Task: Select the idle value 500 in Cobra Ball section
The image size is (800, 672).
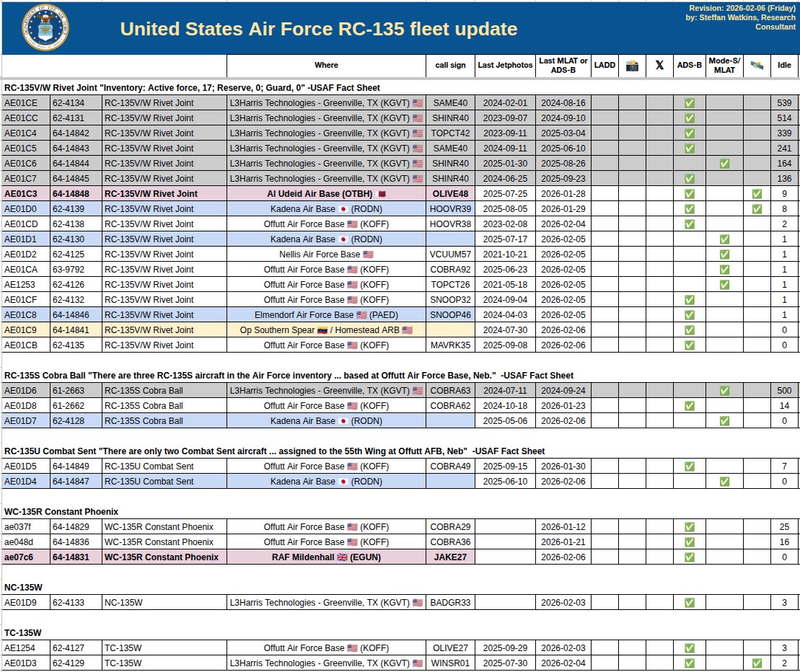Action: point(784,391)
